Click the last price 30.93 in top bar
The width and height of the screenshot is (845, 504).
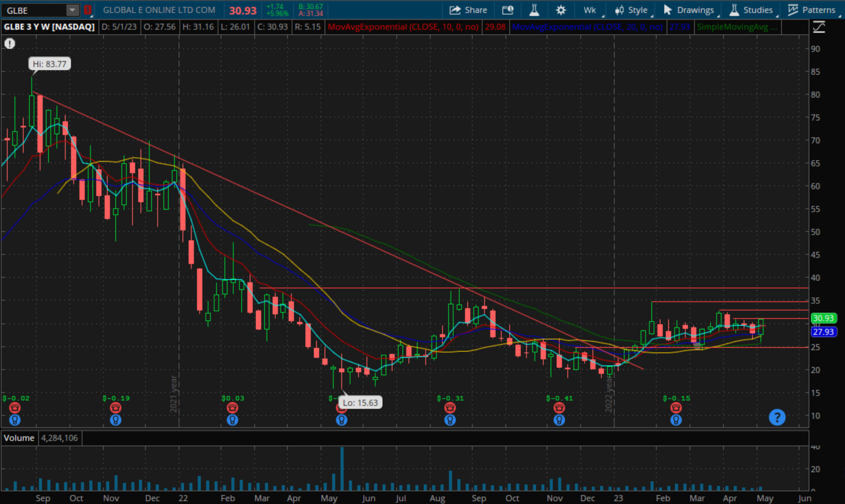pyautogui.click(x=243, y=10)
